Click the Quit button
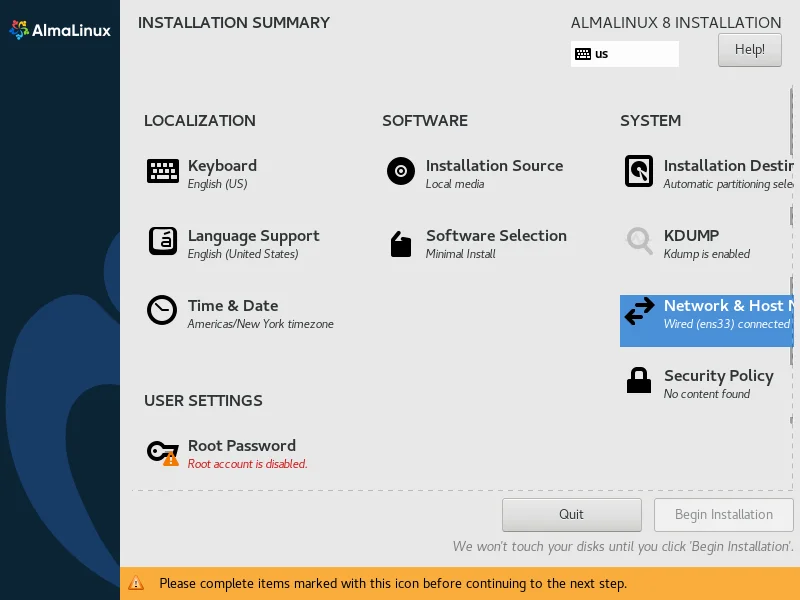The height and width of the screenshot is (600, 800). coord(571,514)
